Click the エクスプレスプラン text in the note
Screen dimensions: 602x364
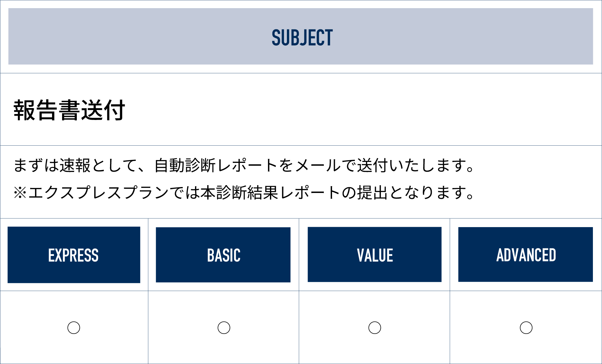tap(98, 192)
